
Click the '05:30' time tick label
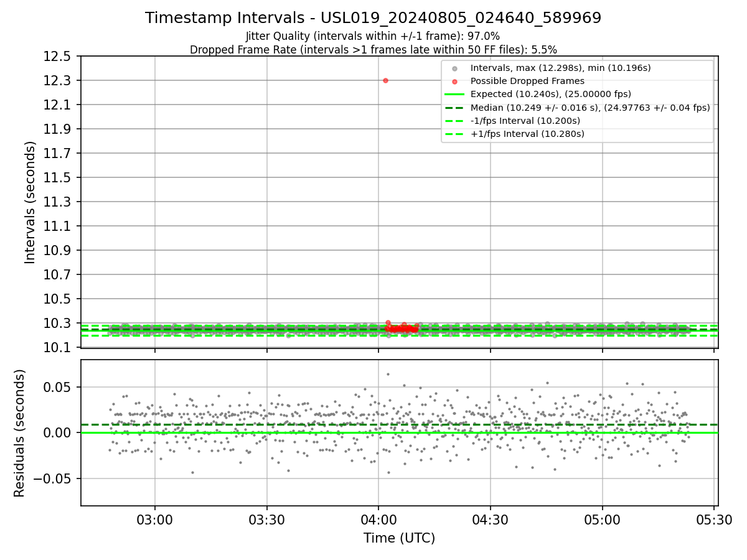(714, 520)
